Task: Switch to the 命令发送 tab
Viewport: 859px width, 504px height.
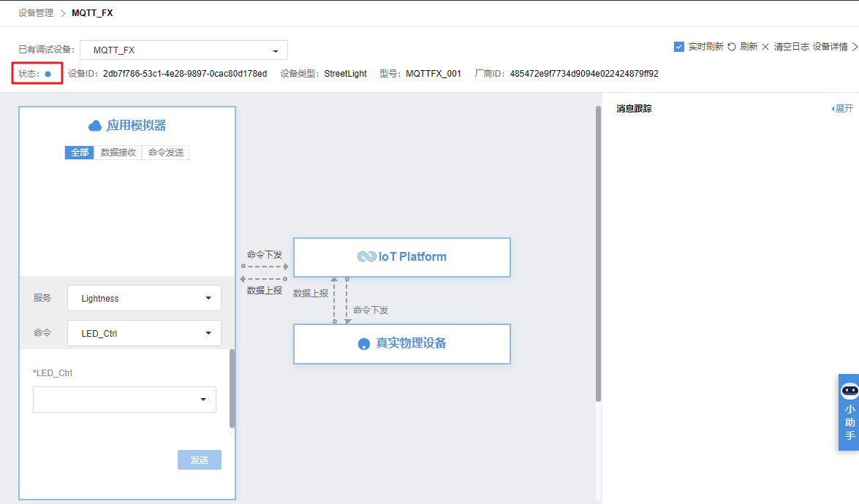Action: (x=165, y=153)
